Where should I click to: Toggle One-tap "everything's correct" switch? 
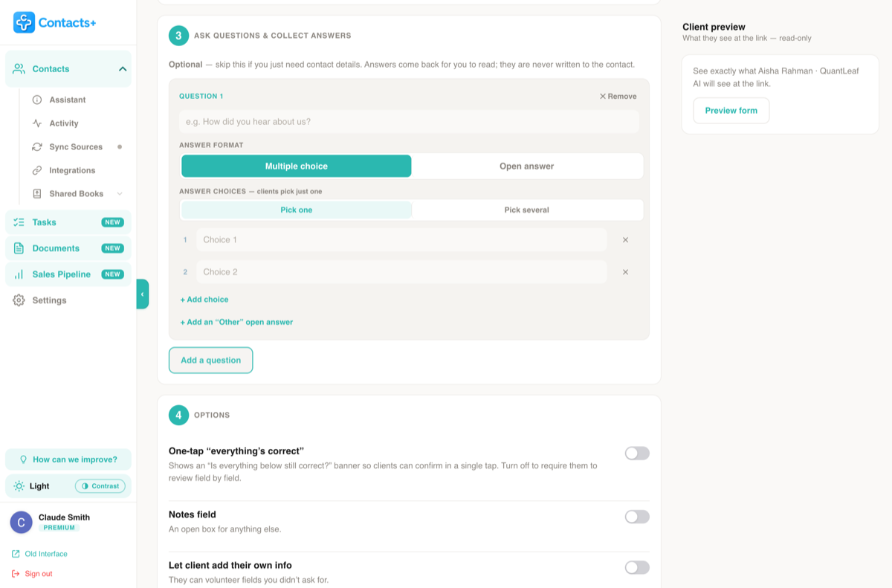click(637, 453)
